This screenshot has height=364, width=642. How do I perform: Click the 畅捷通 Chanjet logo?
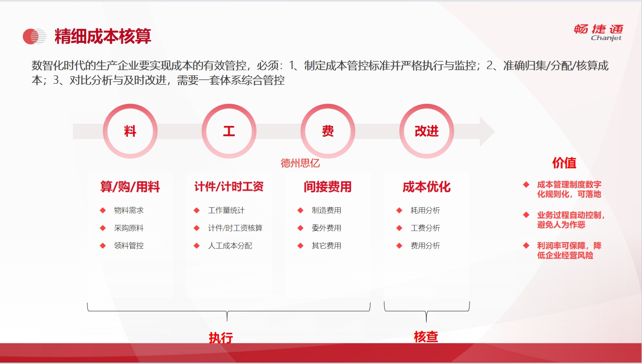click(599, 33)
